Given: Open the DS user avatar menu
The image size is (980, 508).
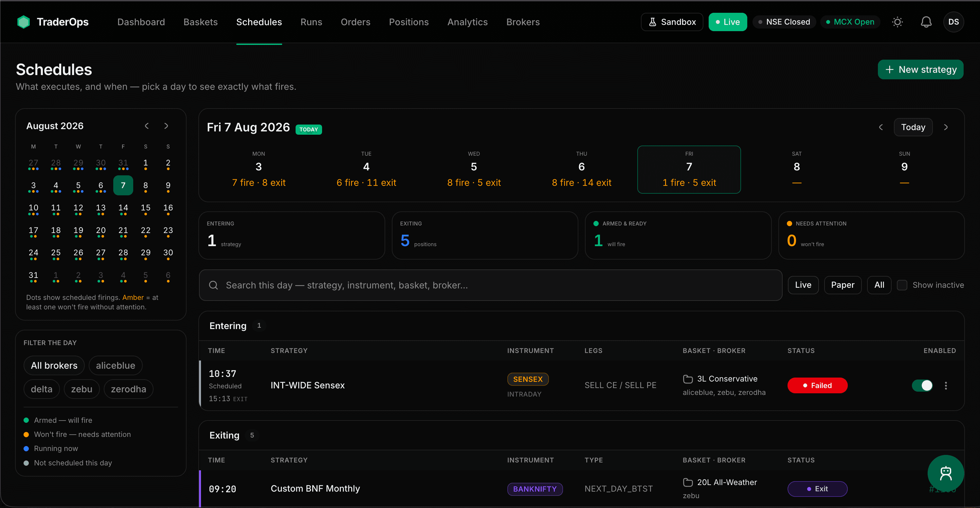Looking at the screenshot, I should [x=953, y=22].
